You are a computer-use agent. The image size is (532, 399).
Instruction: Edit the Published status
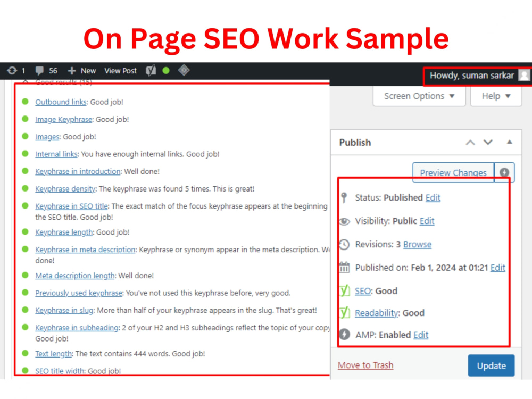[x=433, y=197]
